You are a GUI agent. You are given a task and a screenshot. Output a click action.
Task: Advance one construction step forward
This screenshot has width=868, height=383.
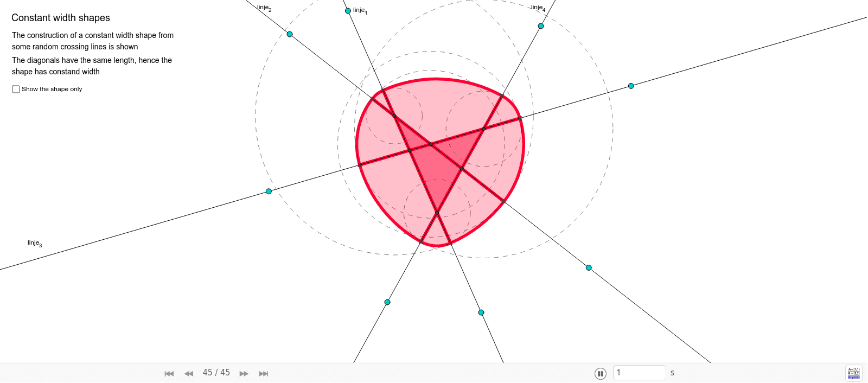pyautogui.click(x=244, y=373)
